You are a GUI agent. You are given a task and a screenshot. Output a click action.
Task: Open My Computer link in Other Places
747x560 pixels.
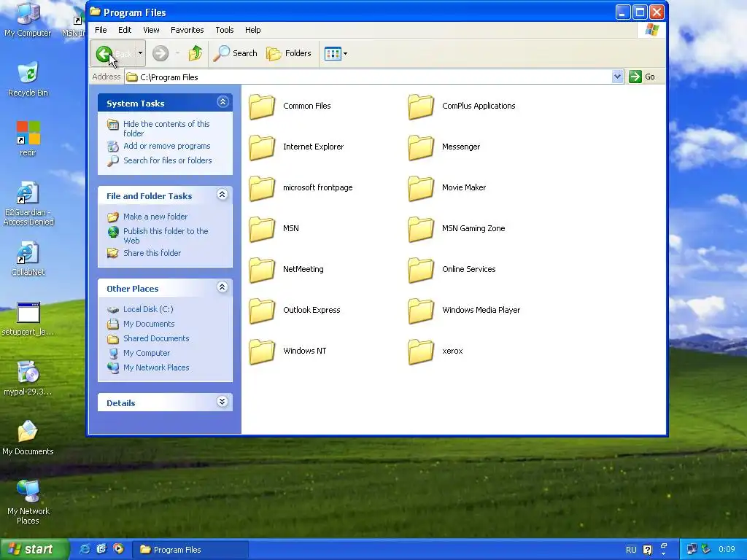pyautogui.click(x=147, y=354)
